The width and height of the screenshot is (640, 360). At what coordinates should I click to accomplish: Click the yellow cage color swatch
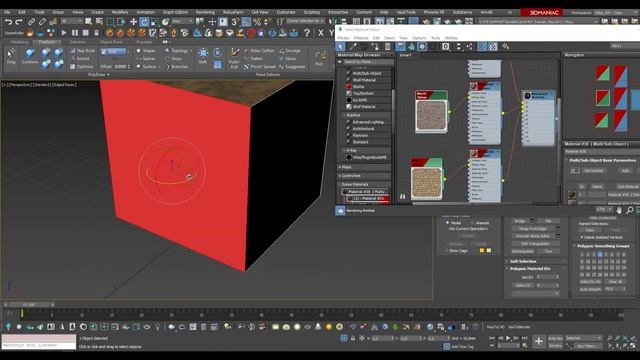click(489, 251)
